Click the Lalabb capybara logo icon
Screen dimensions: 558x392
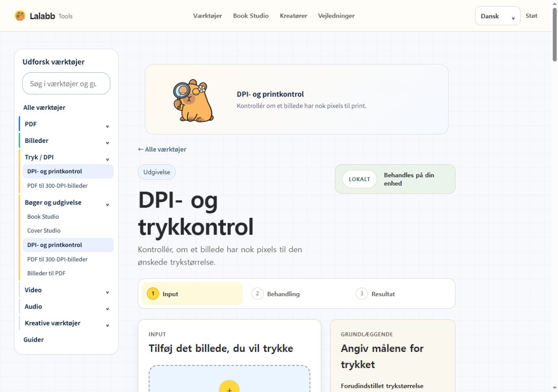pyautogui.click(x=20, y=16)
